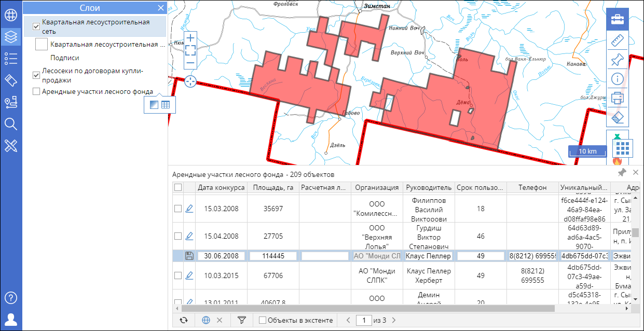The height and width of the screenshot is (331, 644).
Task: Sort by Организация column header
Action: pyautogui.click(x=377, y=187)
